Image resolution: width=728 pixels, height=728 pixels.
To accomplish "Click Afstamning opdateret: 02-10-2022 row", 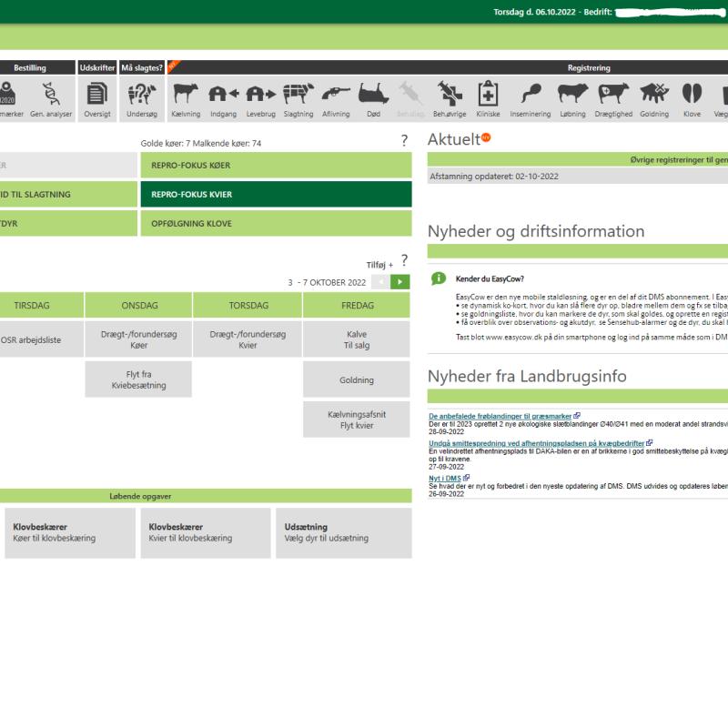I will (578, 177).
